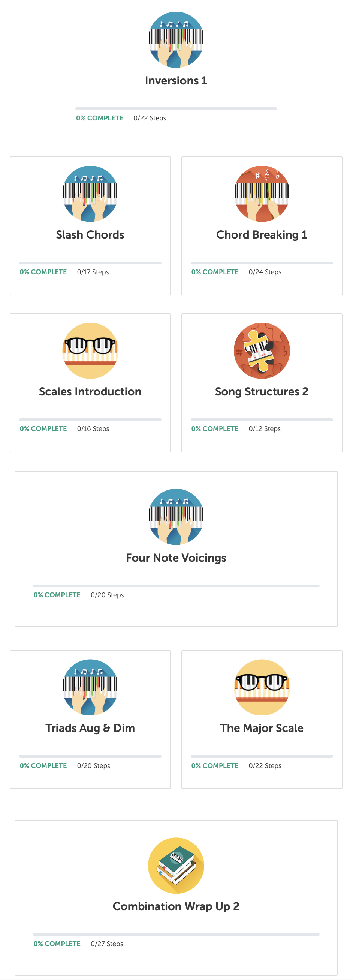This screenshot has width=353, height=980.
Task: Click 0% COMPLETE under Triads Aug & Dim
Action: tap(43, 765)
